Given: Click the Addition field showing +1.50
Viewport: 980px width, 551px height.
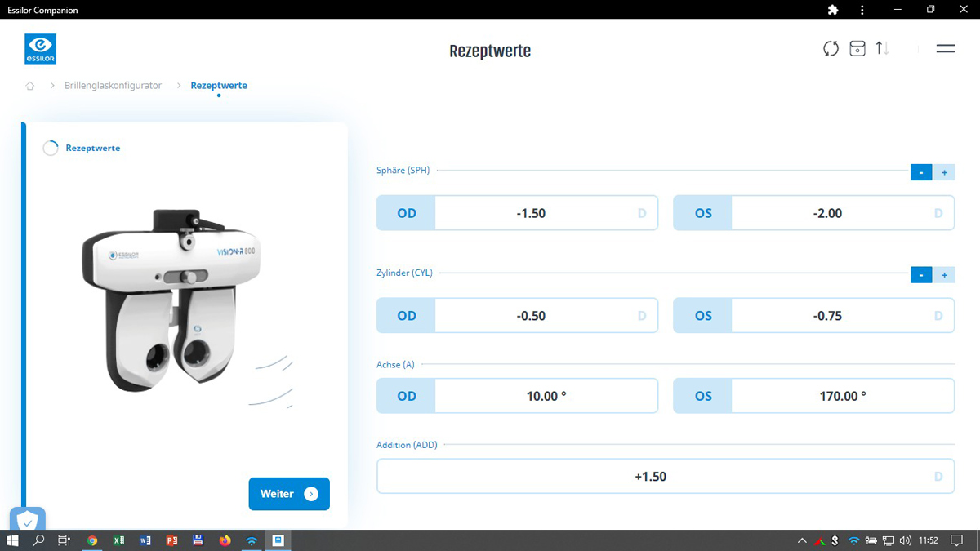Looking at the screenshot, I should (650, 477).
